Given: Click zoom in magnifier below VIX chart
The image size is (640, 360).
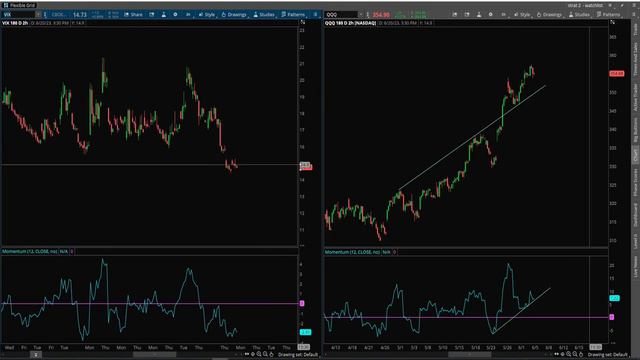Looking at the screenshot, I should 259,354.
